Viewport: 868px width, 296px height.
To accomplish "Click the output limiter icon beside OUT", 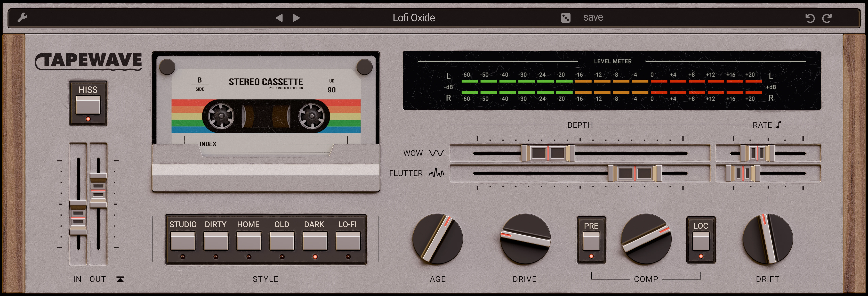I will 120,279.
